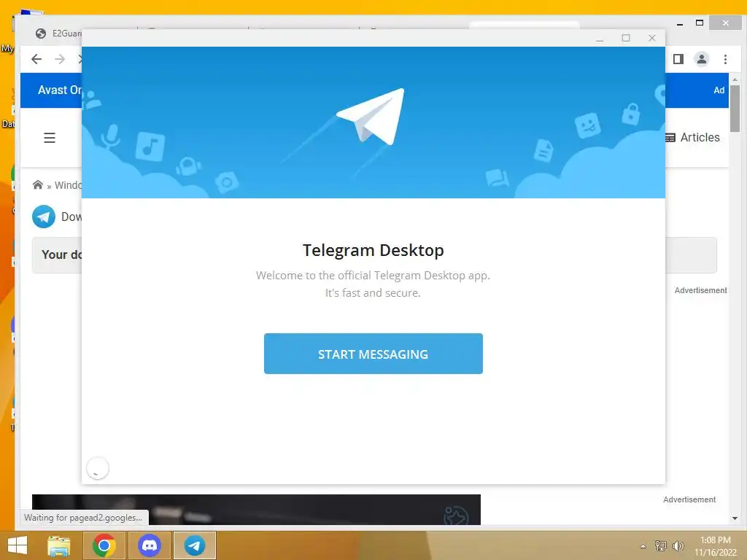Click the scrollbar down arrow in Chrome
747x560 pixels.
pyautogui.click(x=735, y=518)
